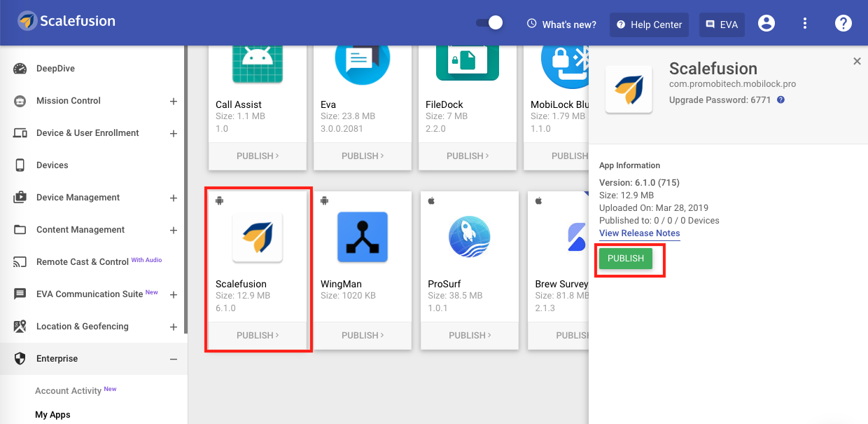This screenshot has width=868, height=424.
Task: Click the Enterprise shield icon
Action: 20,359
